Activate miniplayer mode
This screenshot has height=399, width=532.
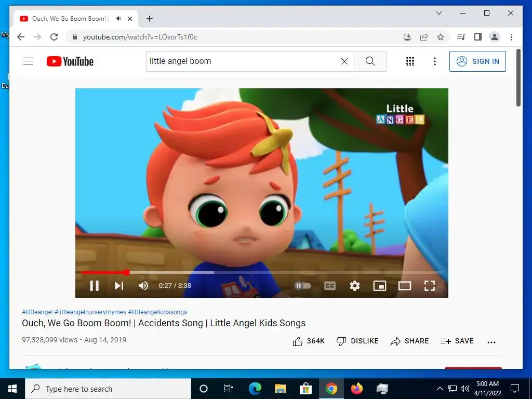pos(380,286)
